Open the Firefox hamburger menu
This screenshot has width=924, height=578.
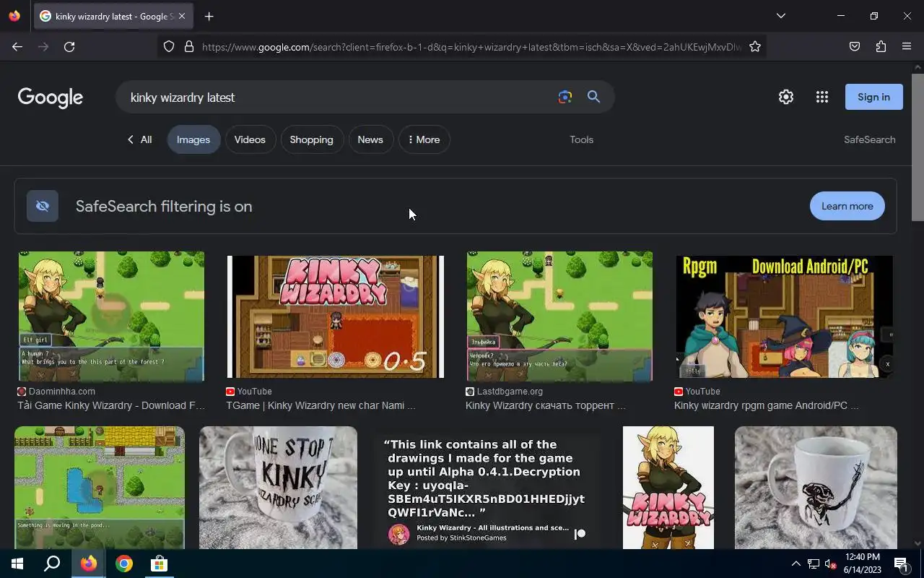click(907, 46)
